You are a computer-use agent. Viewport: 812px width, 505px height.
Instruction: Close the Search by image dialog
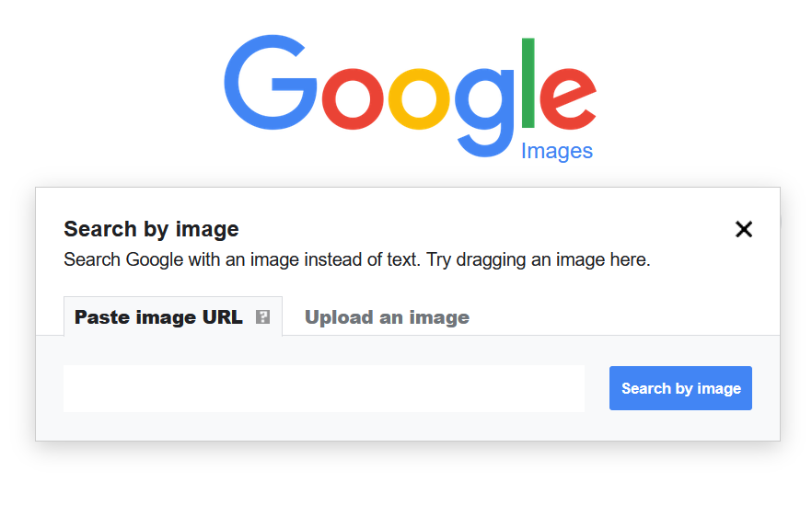[744, 229]
